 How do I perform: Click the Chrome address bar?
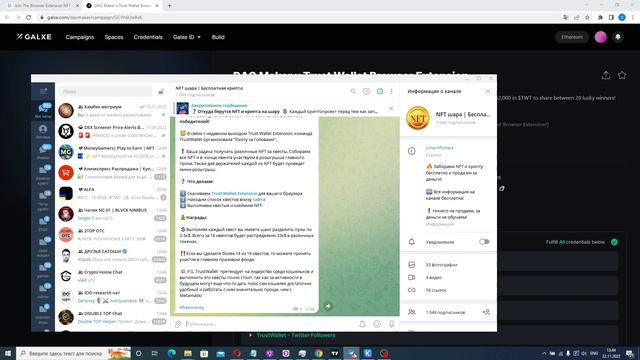[x=298, y=18]
